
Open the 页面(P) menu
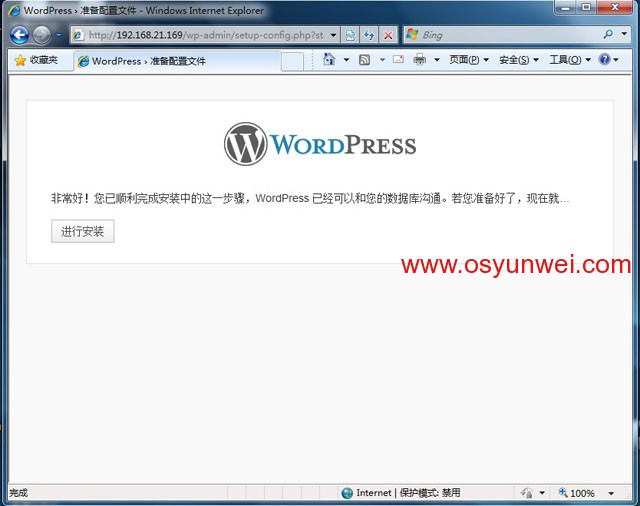pos(469,60)
